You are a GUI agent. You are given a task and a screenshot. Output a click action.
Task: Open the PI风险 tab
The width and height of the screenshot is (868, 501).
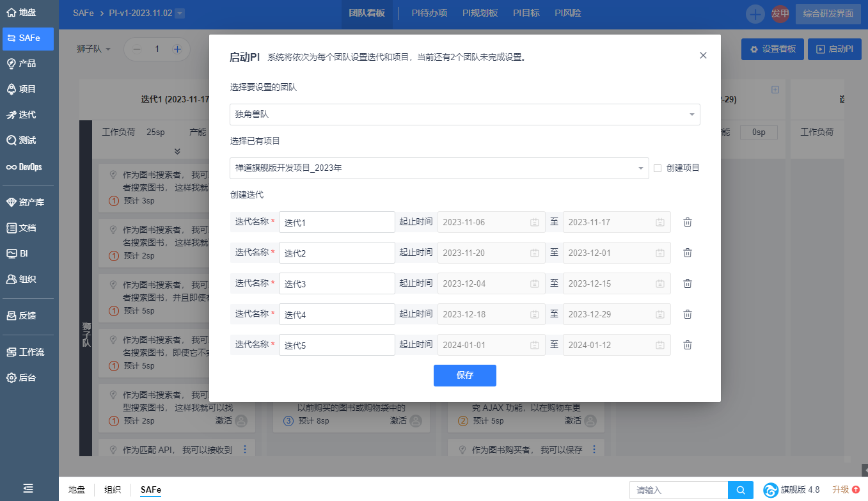(x=567, y=13)
